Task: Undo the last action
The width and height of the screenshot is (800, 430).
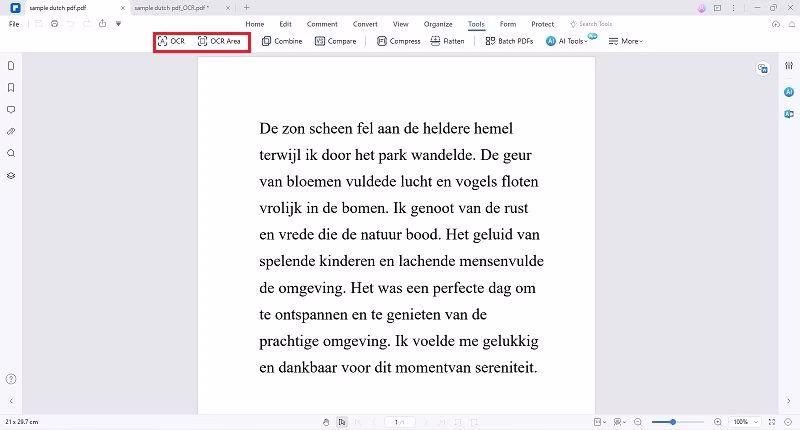Action: pyautogui.click(x=70, y=24)
